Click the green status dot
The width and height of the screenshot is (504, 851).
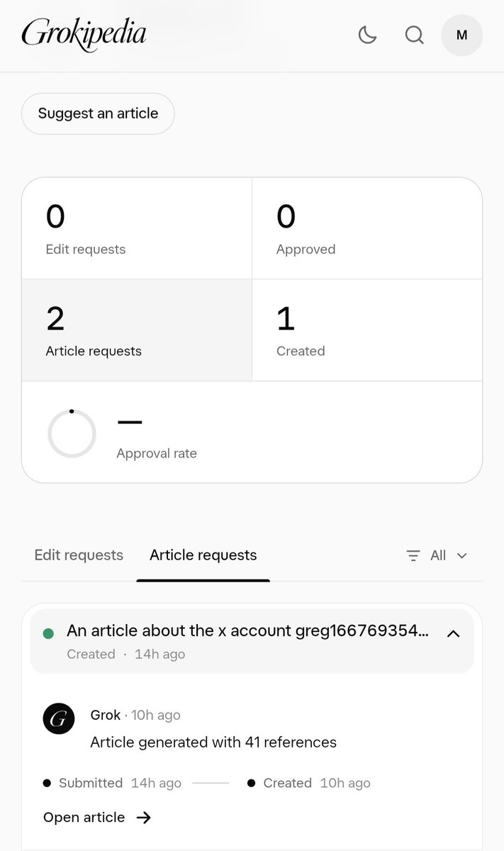pos(48,633)
